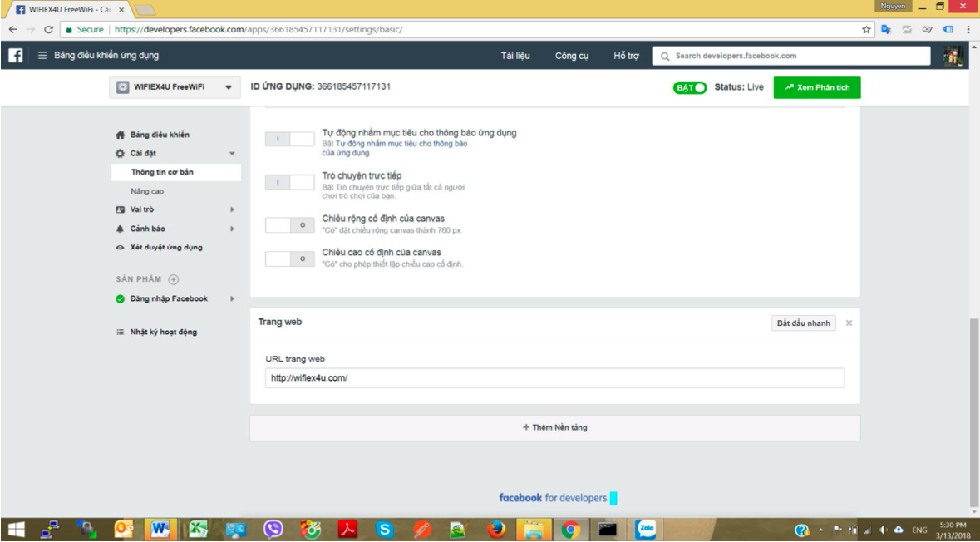Click the Facebook logo in the header
This screenshot has width=980, height=542.
pyautogui.click(x=16, y=56)
